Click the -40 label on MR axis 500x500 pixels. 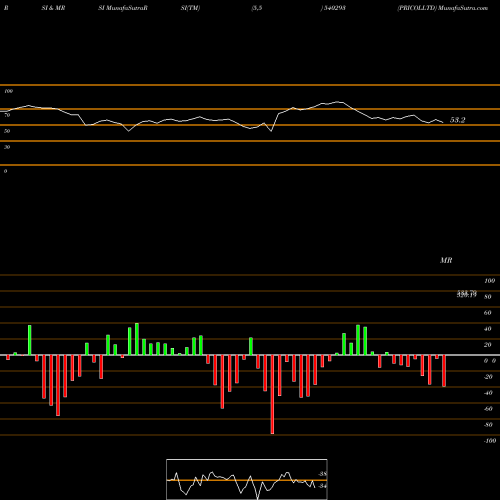pos(488,393)
